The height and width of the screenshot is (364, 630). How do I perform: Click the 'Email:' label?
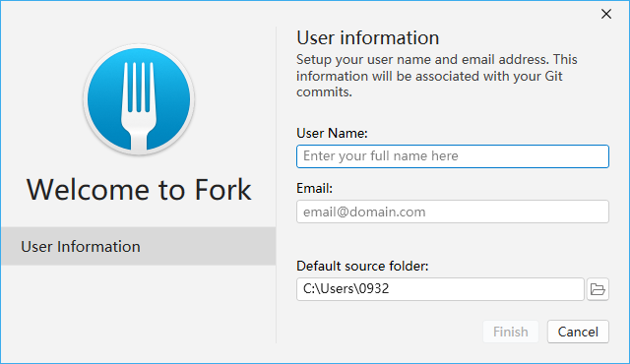[315, 188]
